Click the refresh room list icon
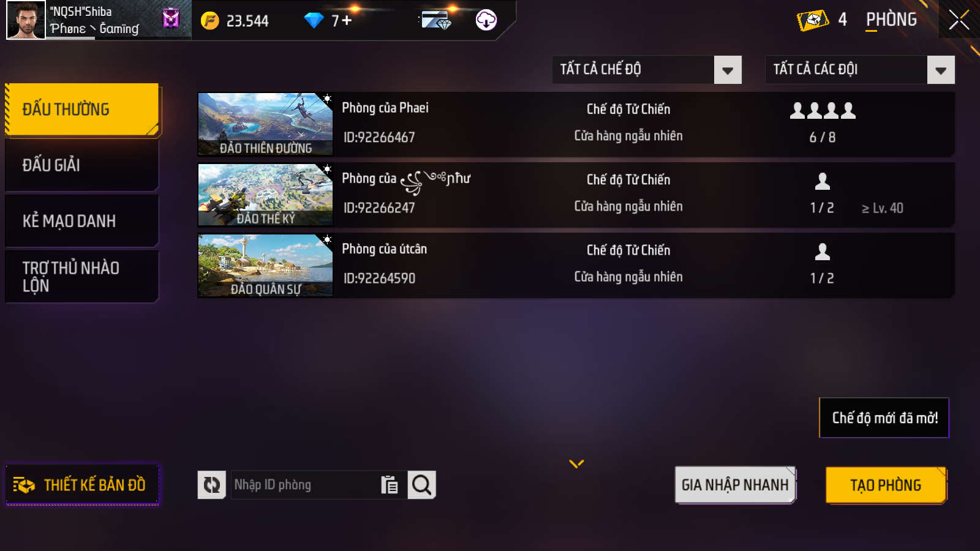Screen dimensions: 980x551 coord(212,485)
